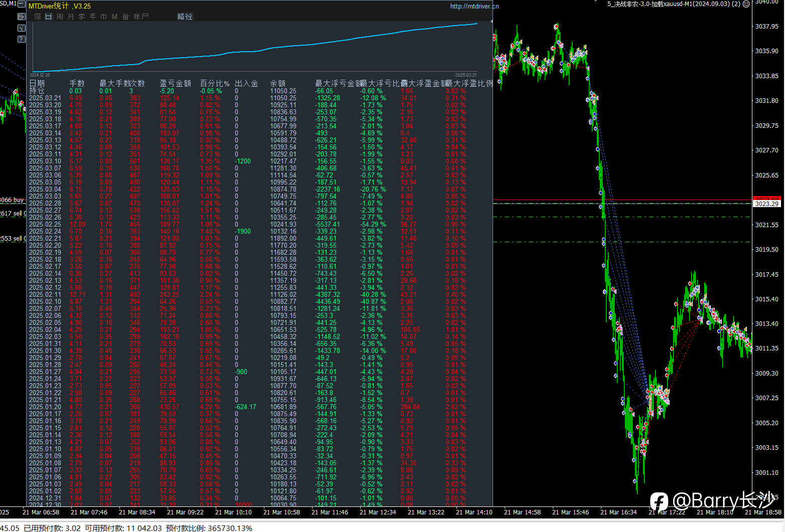The image size is (785, 532).
Task: Select the 币 symbol tab
Action: [x=104, y=17]
